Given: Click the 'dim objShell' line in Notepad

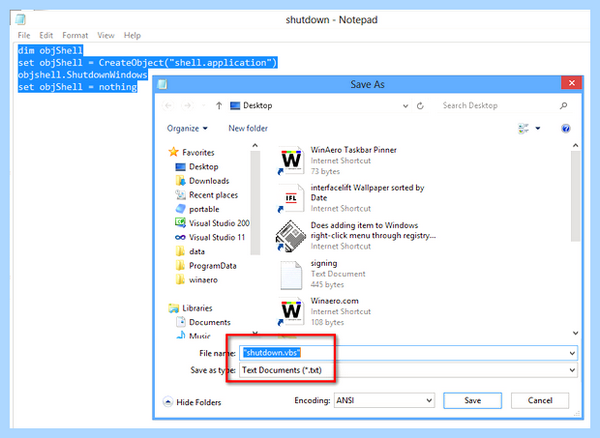Looking at the screenshot, I should coord(50,50).
